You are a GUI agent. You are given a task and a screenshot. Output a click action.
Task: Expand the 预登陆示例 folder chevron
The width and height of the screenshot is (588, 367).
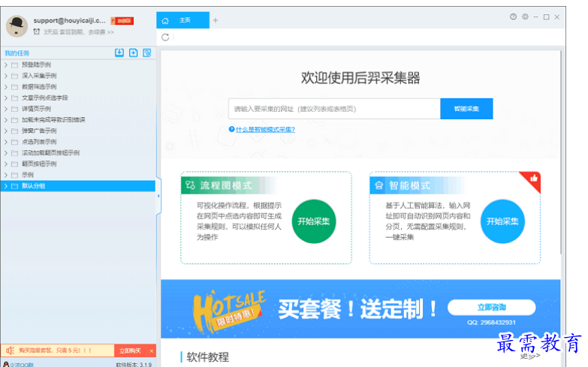[5, 65]
